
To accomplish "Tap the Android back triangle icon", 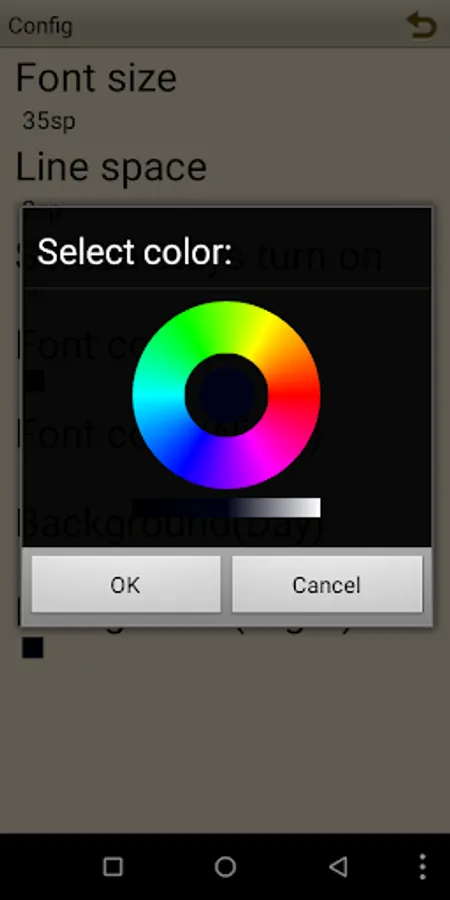I will click(338, 866).
